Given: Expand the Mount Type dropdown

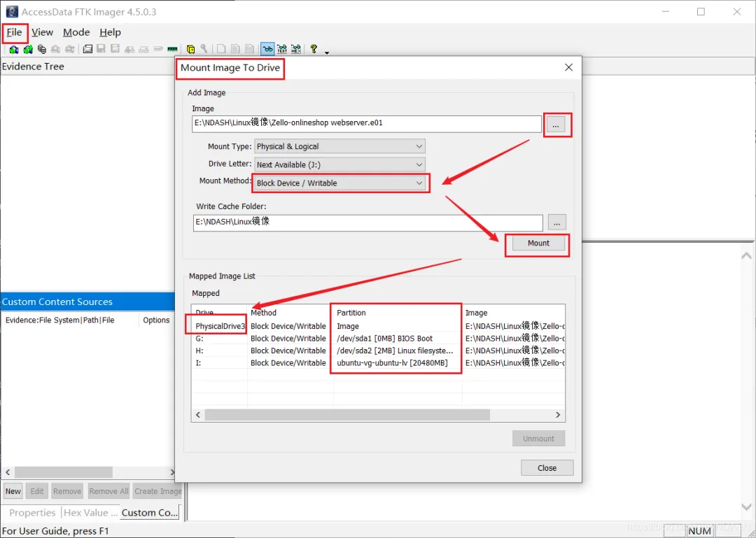Looking at the screenshot, I should [x=340, y=146].
